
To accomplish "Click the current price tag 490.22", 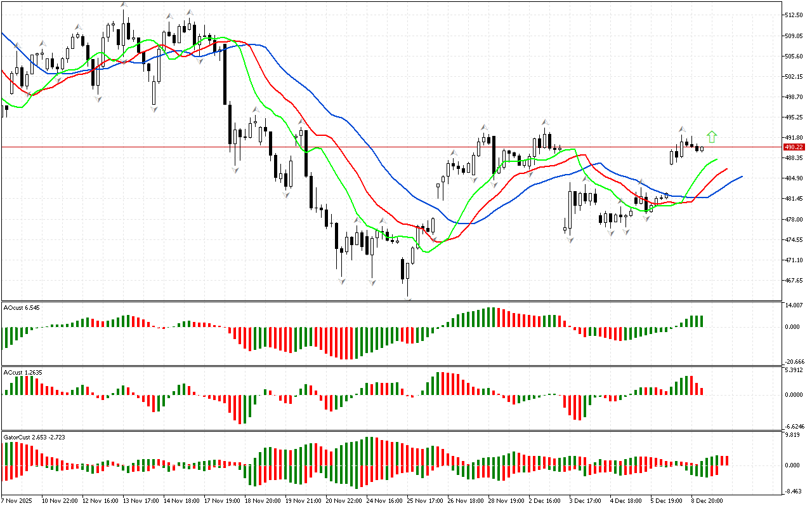I will (794, 147).
